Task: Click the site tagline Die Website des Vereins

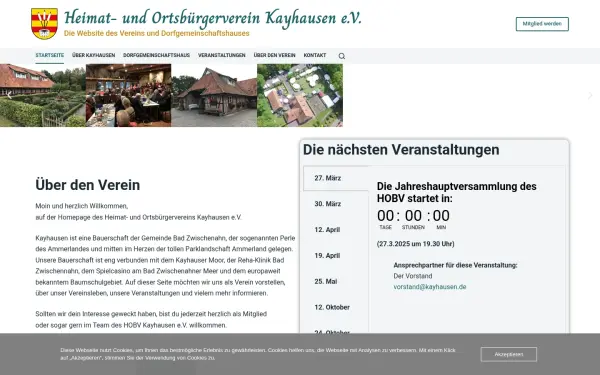Action: click(157, 33)
